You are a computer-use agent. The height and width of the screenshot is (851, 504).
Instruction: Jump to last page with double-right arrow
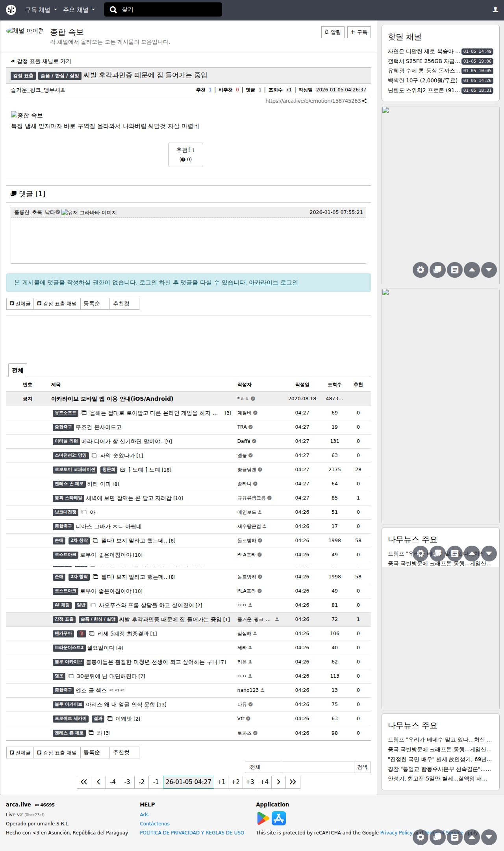293,782
